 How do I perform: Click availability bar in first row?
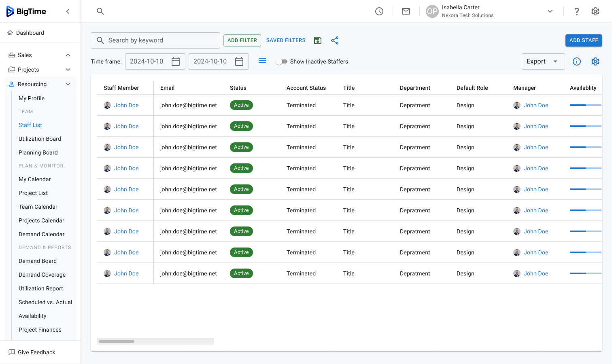point(585,105)
